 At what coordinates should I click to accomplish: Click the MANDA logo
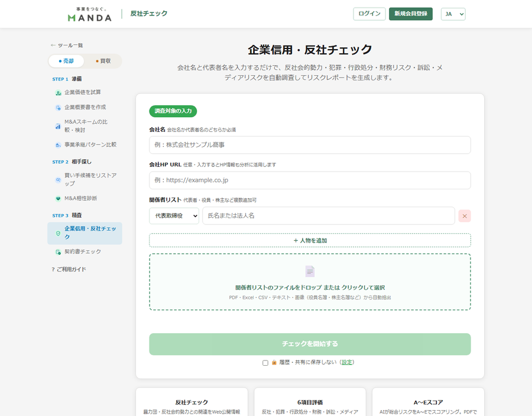click(89, 14)
